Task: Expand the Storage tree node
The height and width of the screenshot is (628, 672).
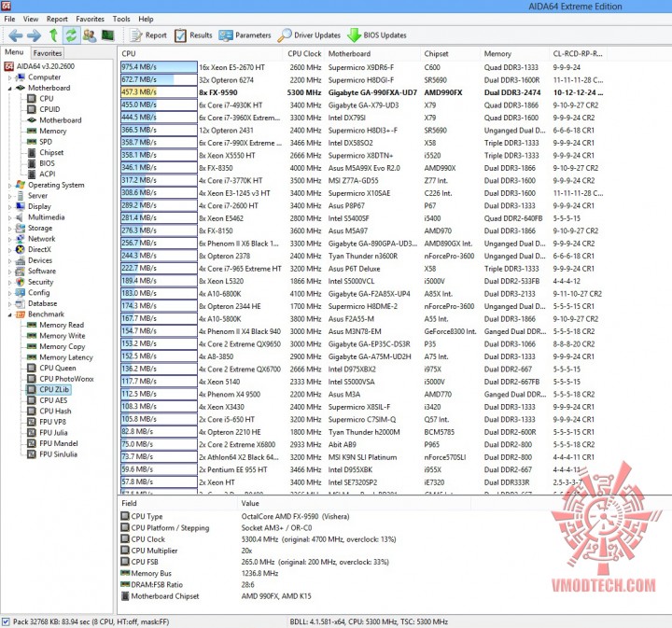Action: (10, 229)
